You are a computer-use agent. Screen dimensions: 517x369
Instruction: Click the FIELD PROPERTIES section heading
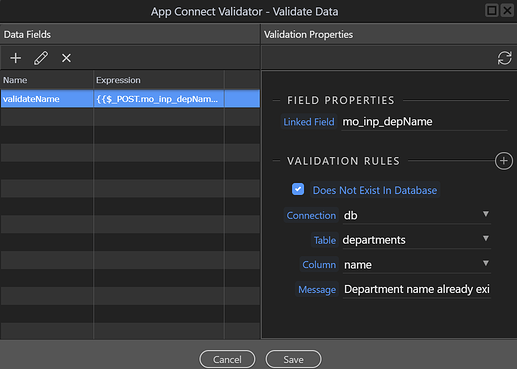coord(341,100)
